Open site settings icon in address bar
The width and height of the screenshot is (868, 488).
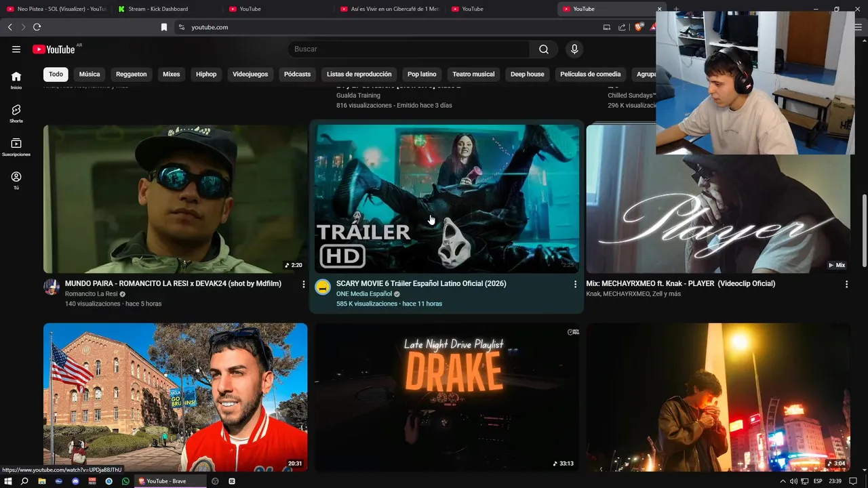point(181,27)
